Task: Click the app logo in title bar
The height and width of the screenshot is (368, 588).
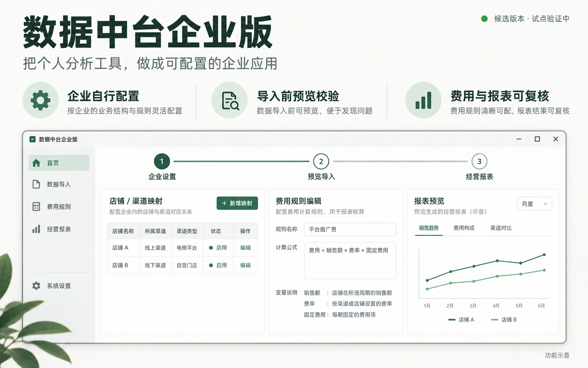Action: 32,139
